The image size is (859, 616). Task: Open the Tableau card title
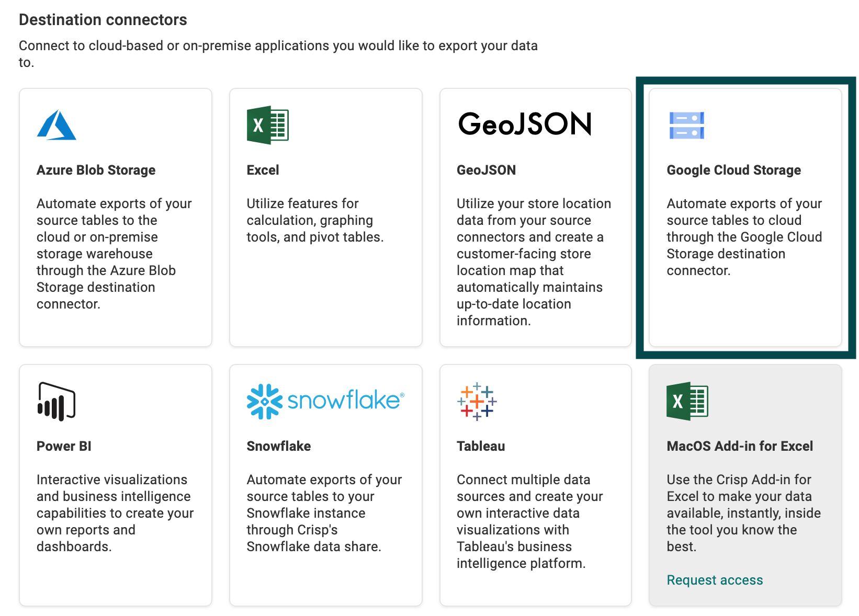click(x=481, y=446)
